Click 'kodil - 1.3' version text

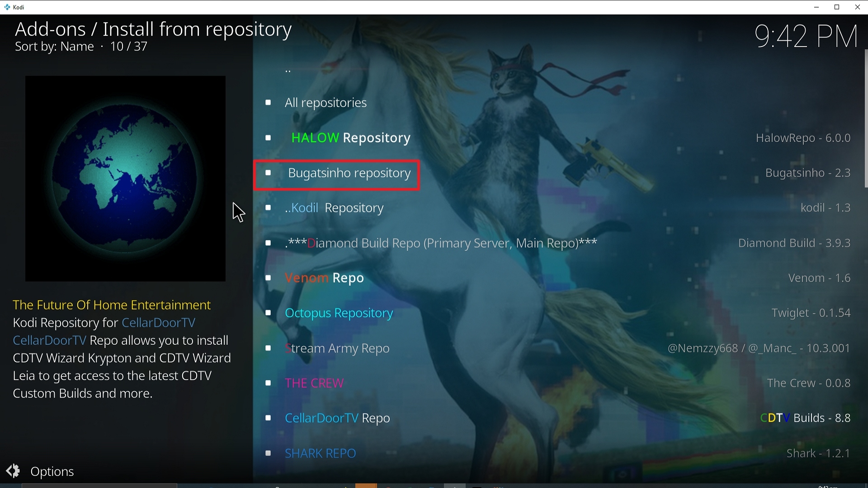(x=826, y=208)
